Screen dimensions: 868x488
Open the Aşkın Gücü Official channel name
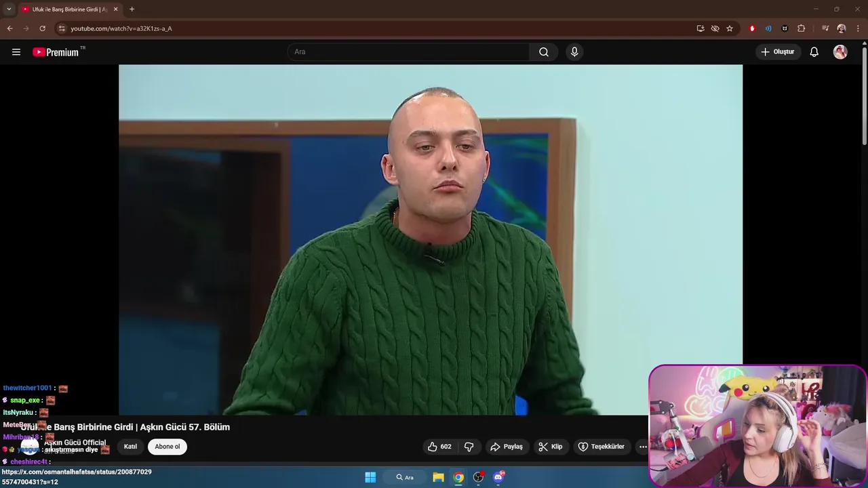[x=75, y=443]
